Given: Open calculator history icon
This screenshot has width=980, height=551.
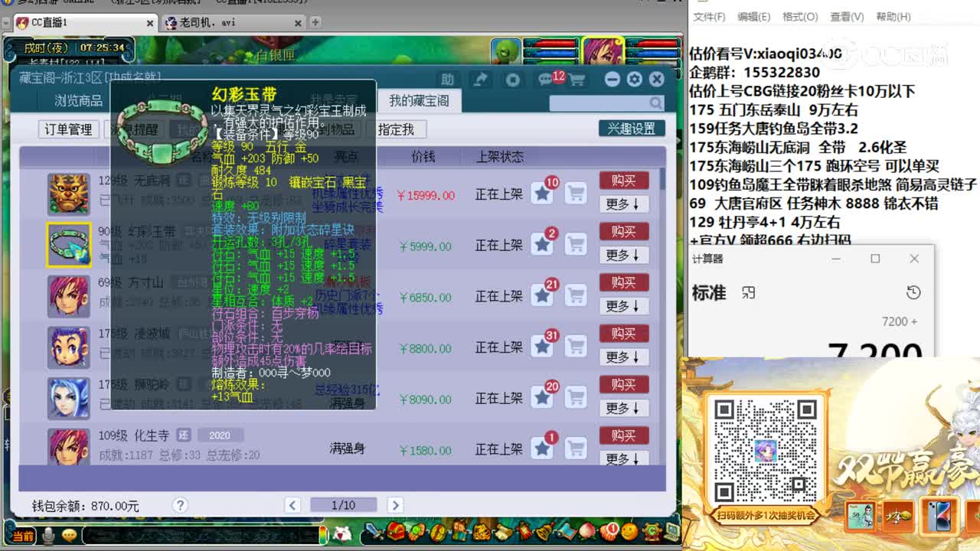Looking at the screenshot, I should [x=913, y=292].
